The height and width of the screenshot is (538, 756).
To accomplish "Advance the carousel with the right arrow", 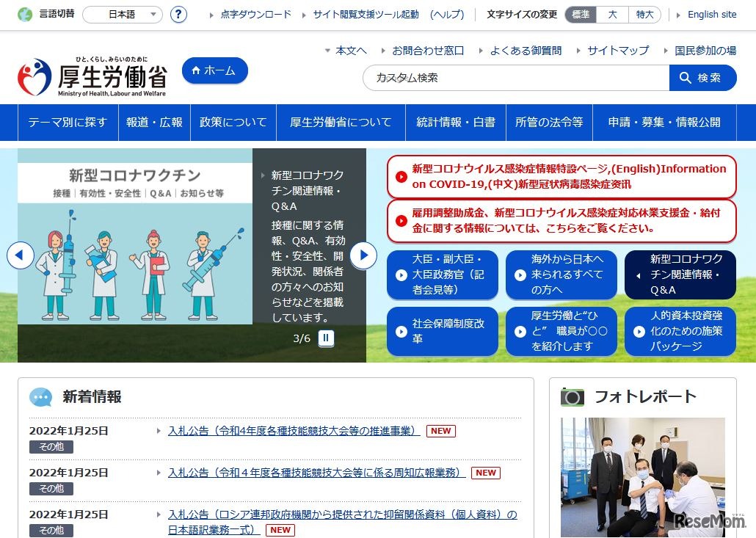I will [363, 255].
